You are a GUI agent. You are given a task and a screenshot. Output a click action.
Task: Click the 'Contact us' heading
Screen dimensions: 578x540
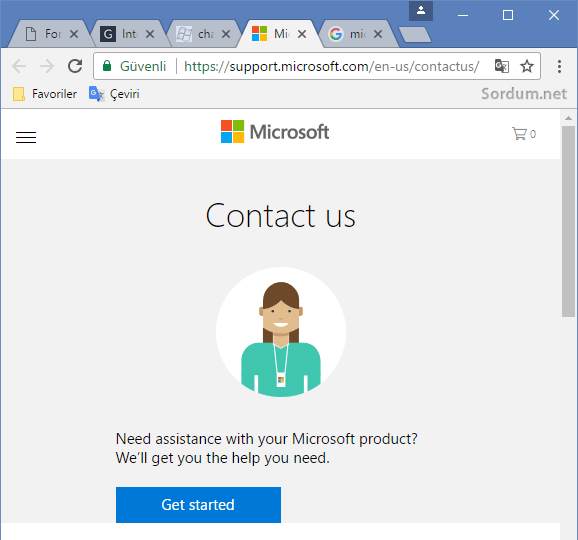(x=281, y=216)
